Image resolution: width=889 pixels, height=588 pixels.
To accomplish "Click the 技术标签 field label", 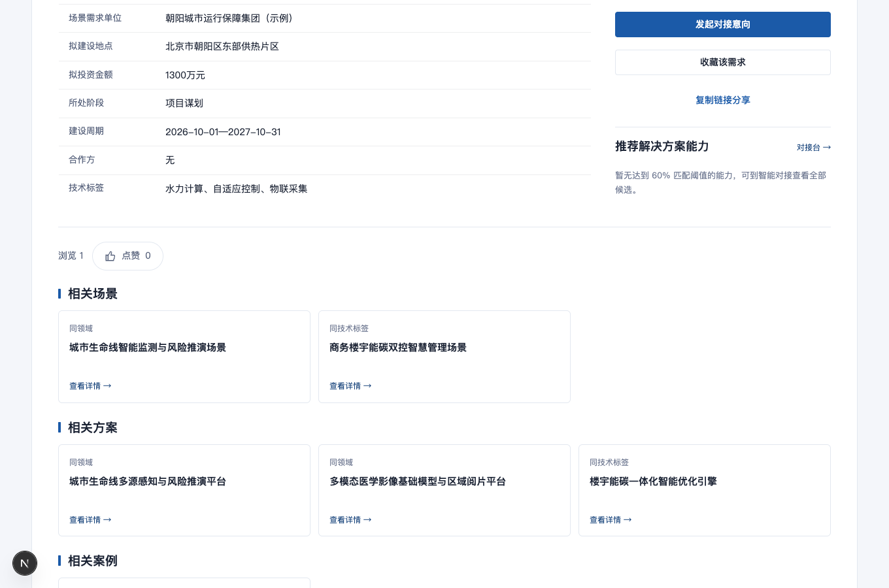I will click(86, 188).
